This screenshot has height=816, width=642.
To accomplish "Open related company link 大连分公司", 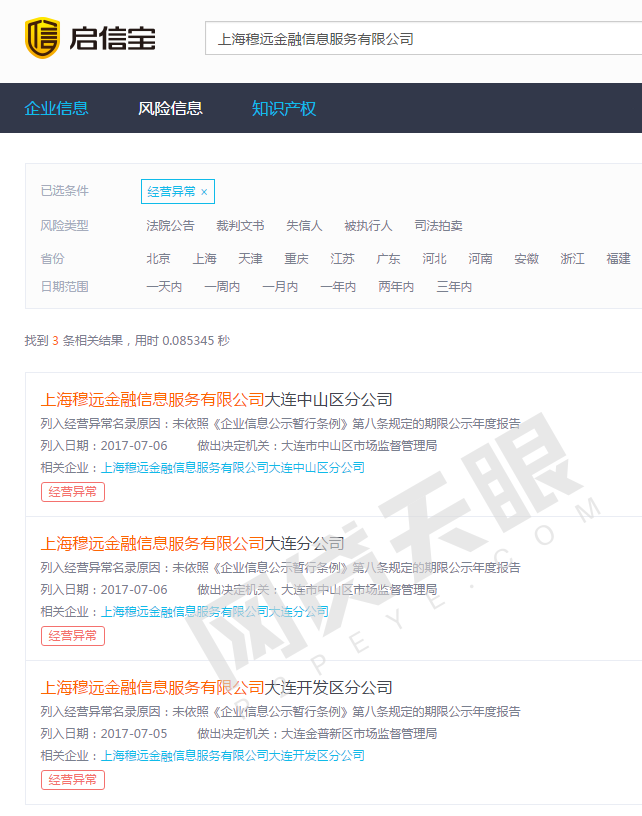I will (214, 611).
